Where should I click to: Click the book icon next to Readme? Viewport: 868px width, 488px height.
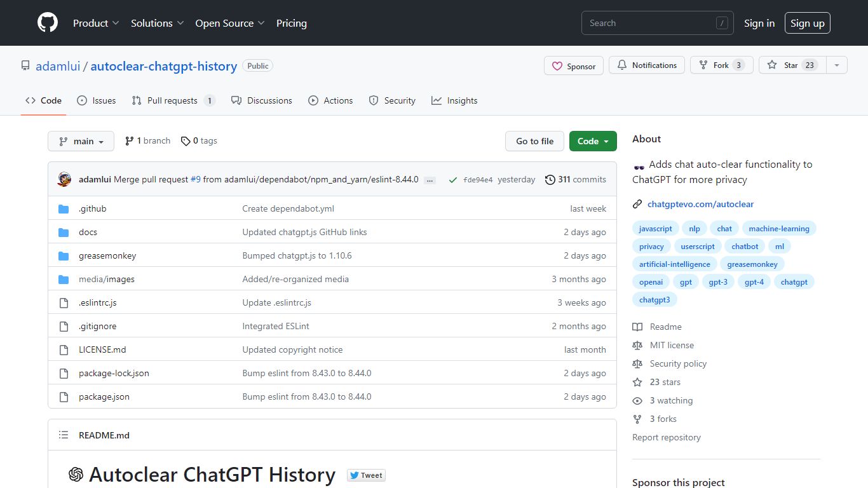point(637,327)
